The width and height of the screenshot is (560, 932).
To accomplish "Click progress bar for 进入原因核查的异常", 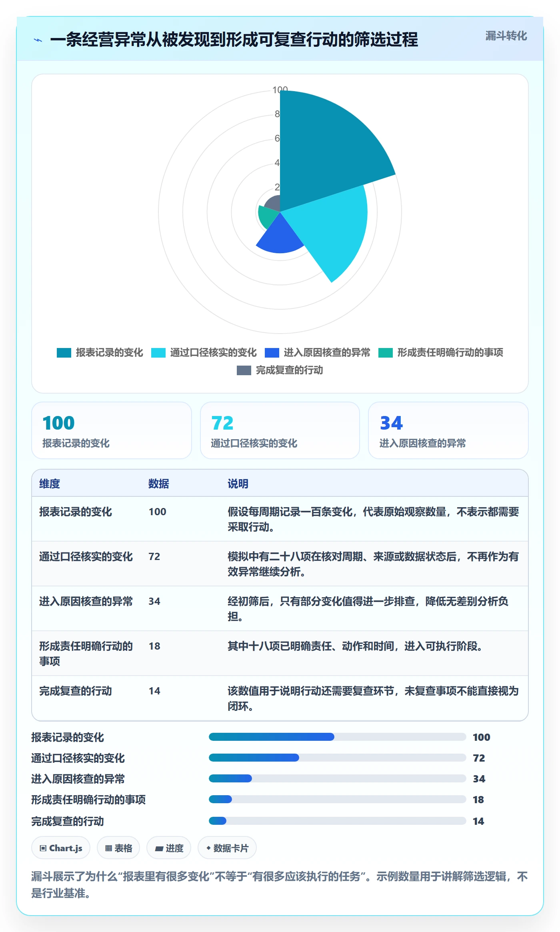I will coord(337,778).
